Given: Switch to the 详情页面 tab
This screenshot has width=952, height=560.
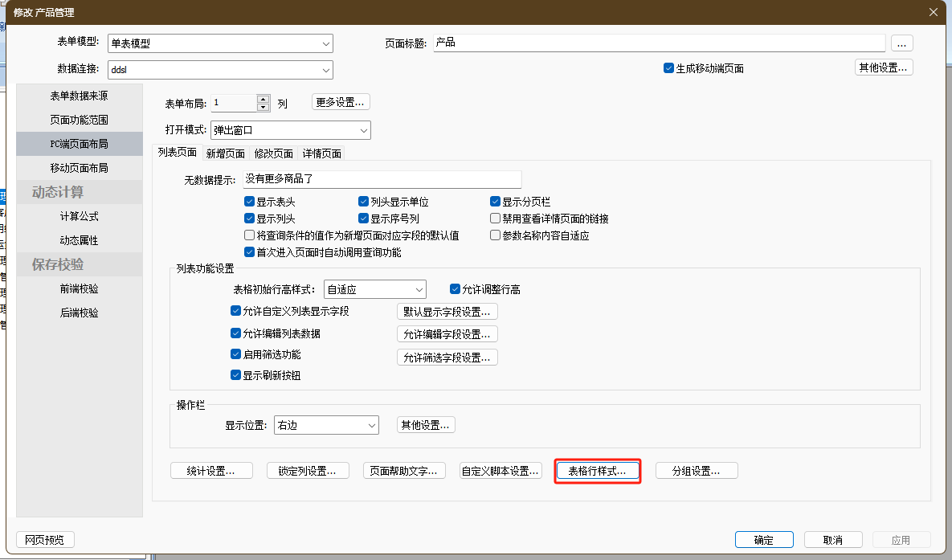Looking at the screenshot, I should tap(321, 153).
